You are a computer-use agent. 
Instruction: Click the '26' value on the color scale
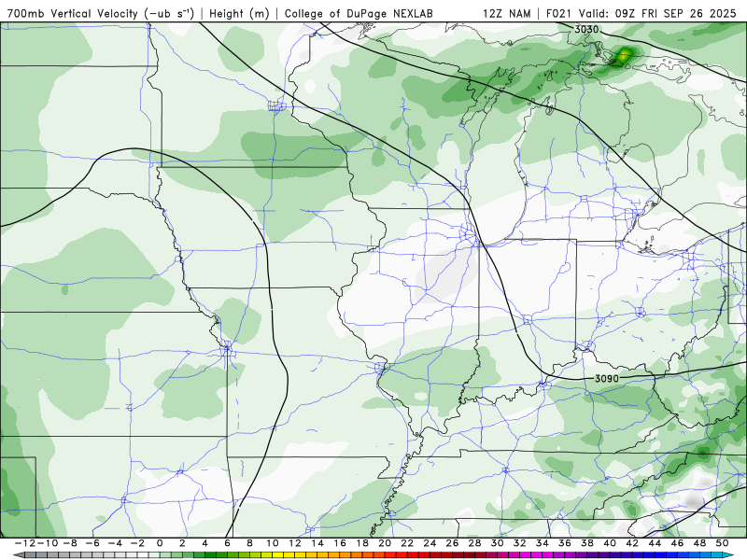click(x=452, y=543)
